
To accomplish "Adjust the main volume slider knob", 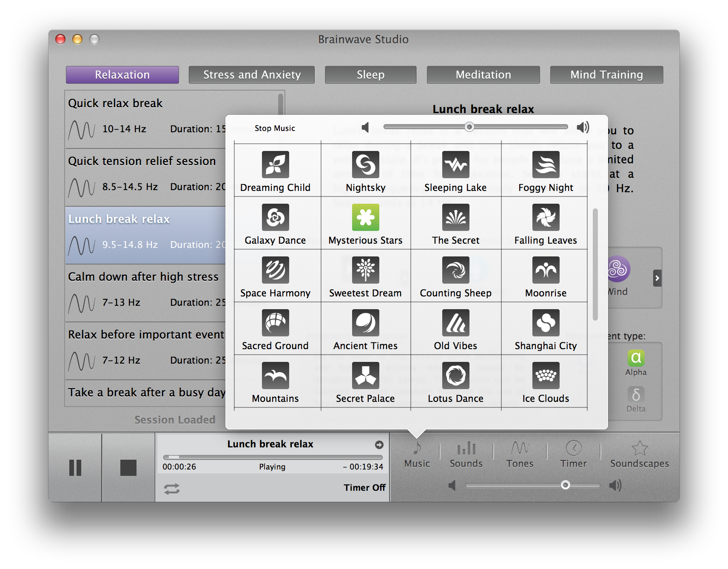I will 565,485.
